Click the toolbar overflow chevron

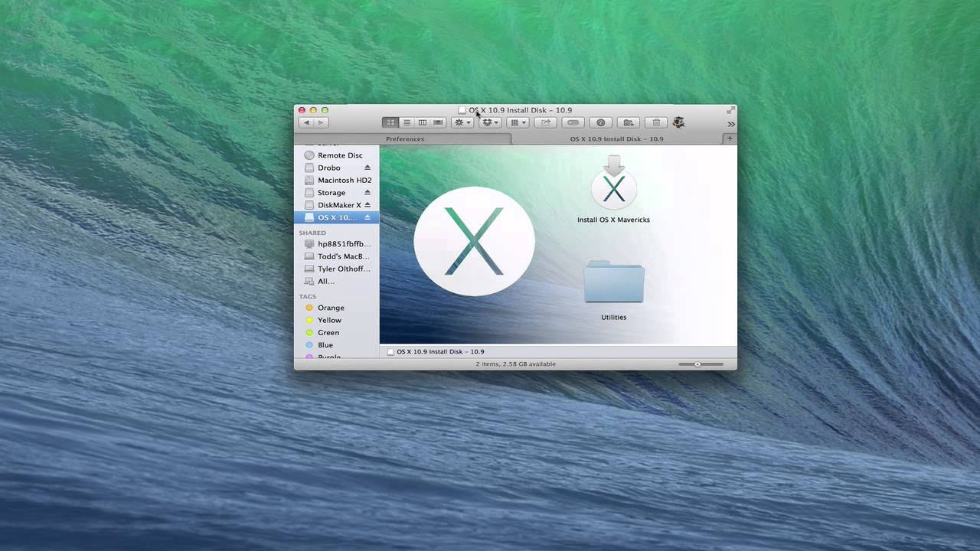coord(730,123)
